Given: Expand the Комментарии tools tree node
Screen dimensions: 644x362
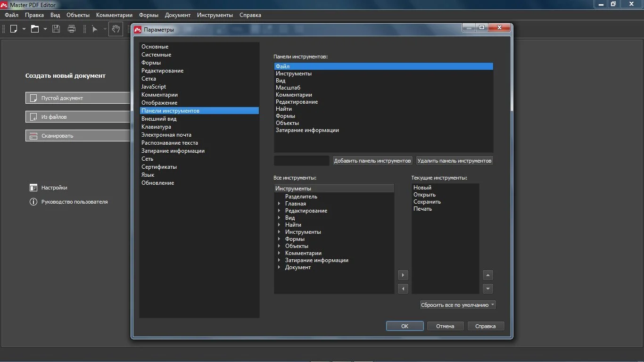Looking at the screenshot, I should click(x=279, y=253).
